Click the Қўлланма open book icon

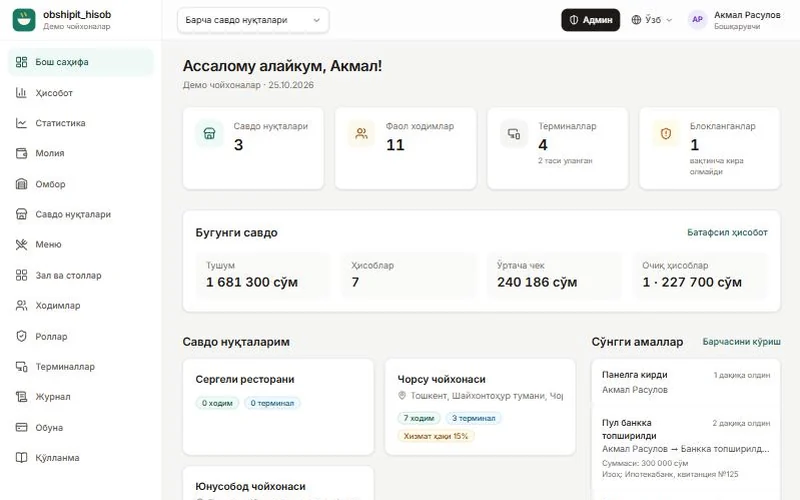click(x=21, y=458)
